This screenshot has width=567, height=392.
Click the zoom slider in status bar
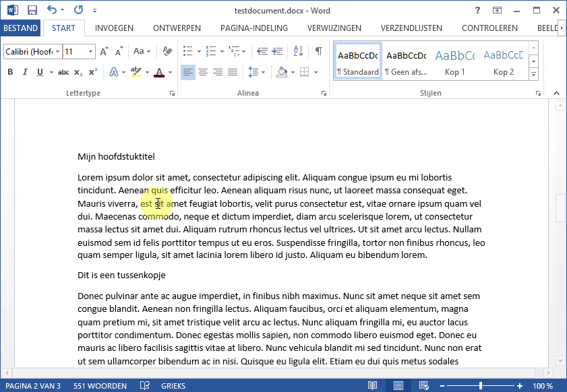tap(480, 386)
